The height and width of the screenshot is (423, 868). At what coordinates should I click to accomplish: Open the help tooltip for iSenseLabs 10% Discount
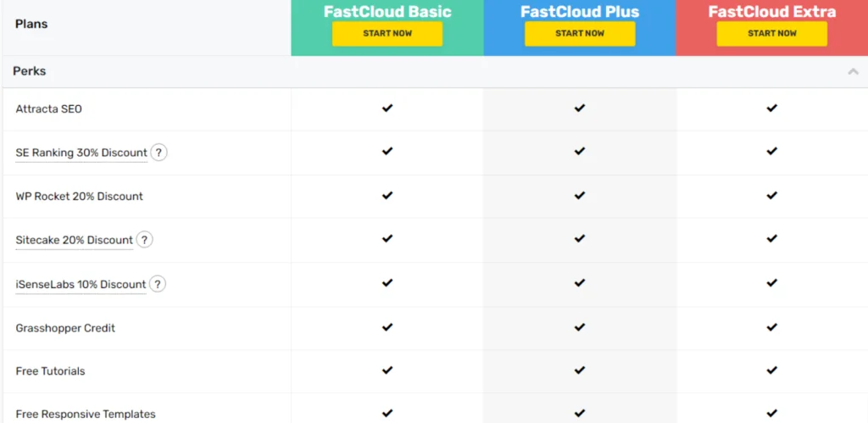pos(157,284)
